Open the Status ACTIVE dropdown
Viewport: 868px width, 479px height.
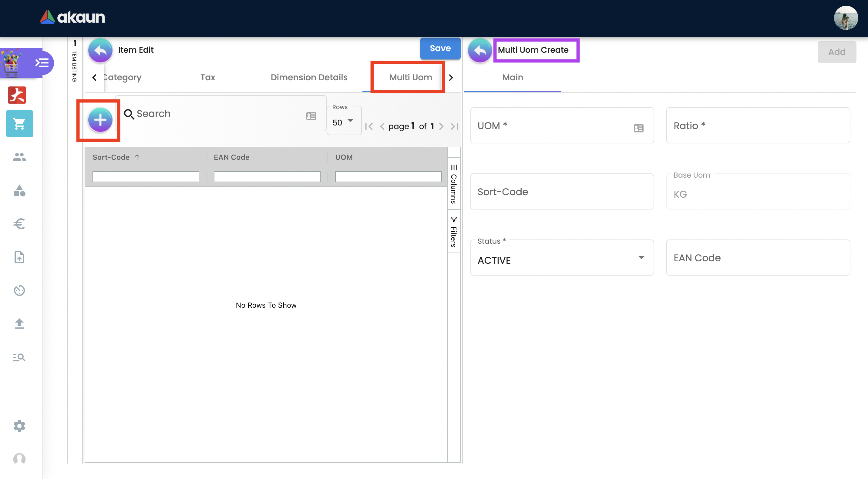[562, 260]
